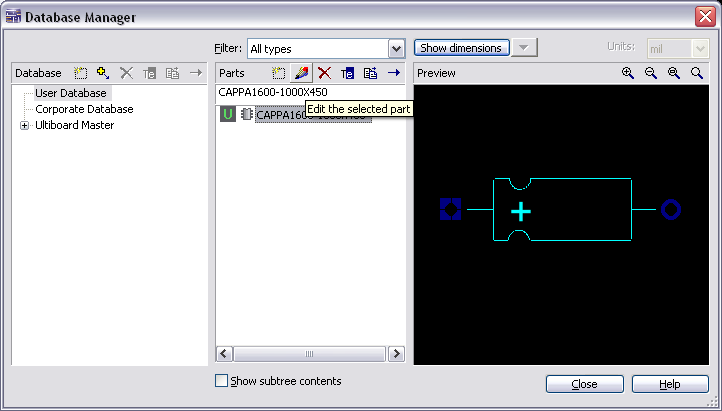Open Help for Database Manager
Screen dimensions: 722x411
[x=670, y=384]
